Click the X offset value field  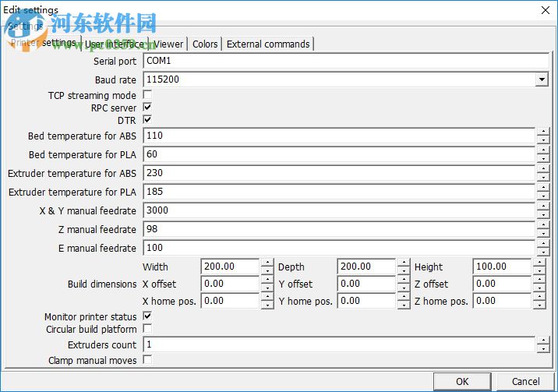point(230,284)
